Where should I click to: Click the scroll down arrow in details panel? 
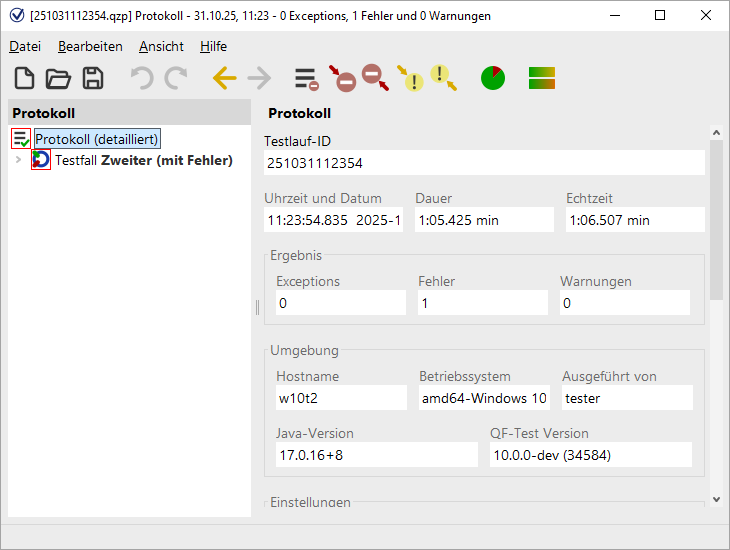pyautogui.click(x=716, y=499)
